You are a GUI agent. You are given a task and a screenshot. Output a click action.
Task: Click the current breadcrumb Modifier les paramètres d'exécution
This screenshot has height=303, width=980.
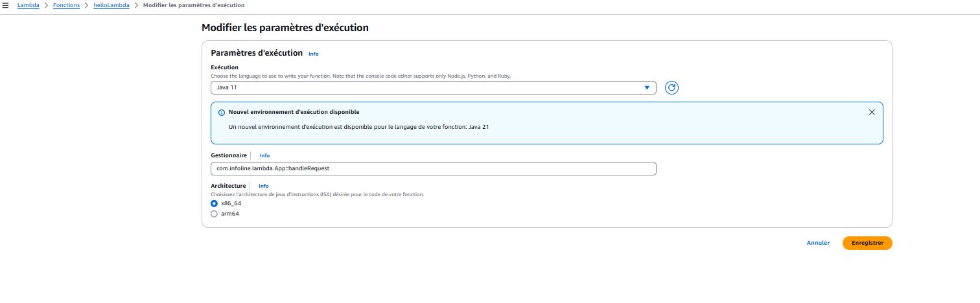[x=194, y=5]
